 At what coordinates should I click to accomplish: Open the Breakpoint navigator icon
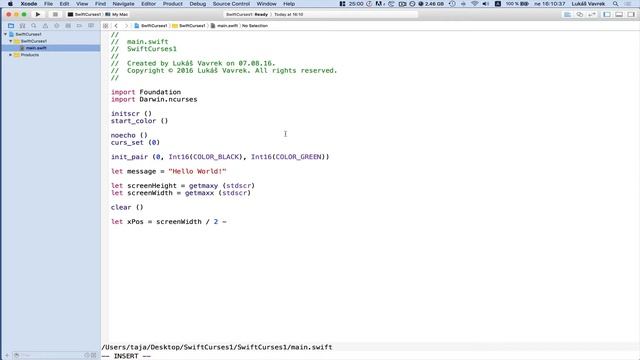tap(80, 26)
